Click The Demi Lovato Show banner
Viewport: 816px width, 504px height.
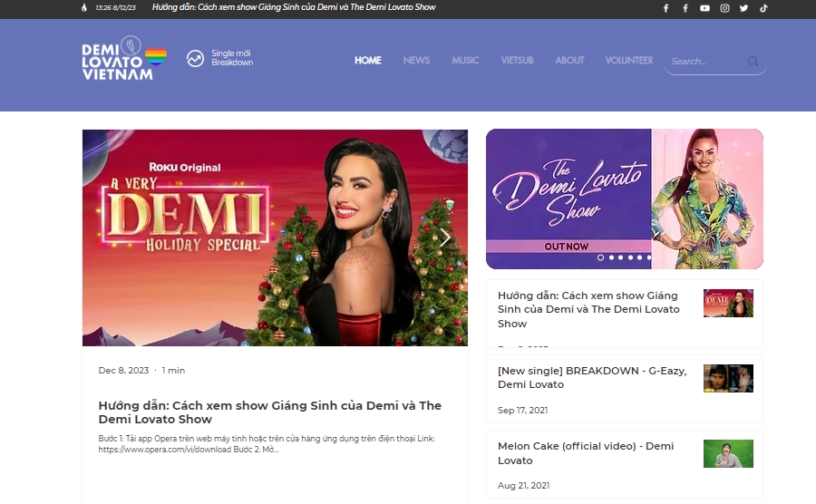pos(625,199)
